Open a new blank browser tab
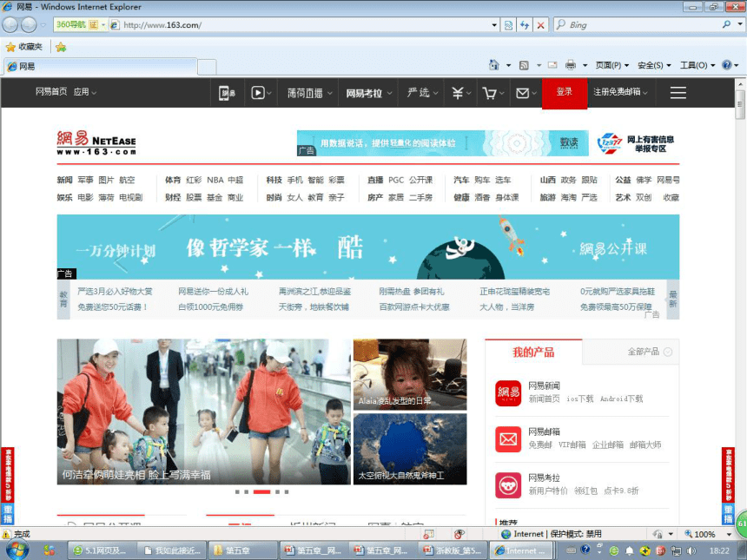 click(207, 67)
